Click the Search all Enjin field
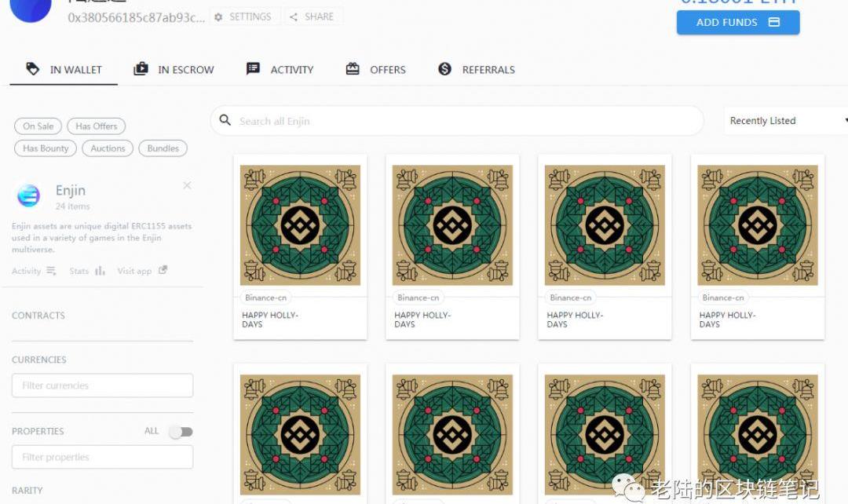Image resolution: width=848 pixels, height=504 pixels. pyautogui.click(x=457, y=121)
